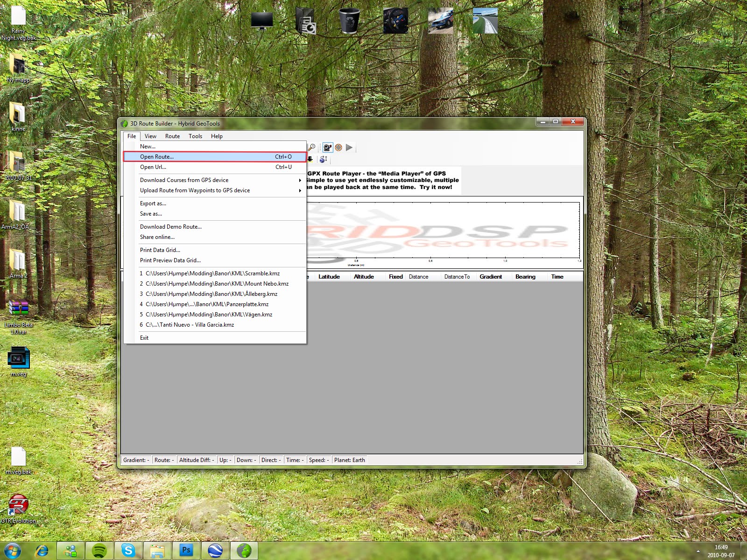Expand Download Courses from GPS device submenu
This screenshot has width=747, height=560.
pos(215,180)
